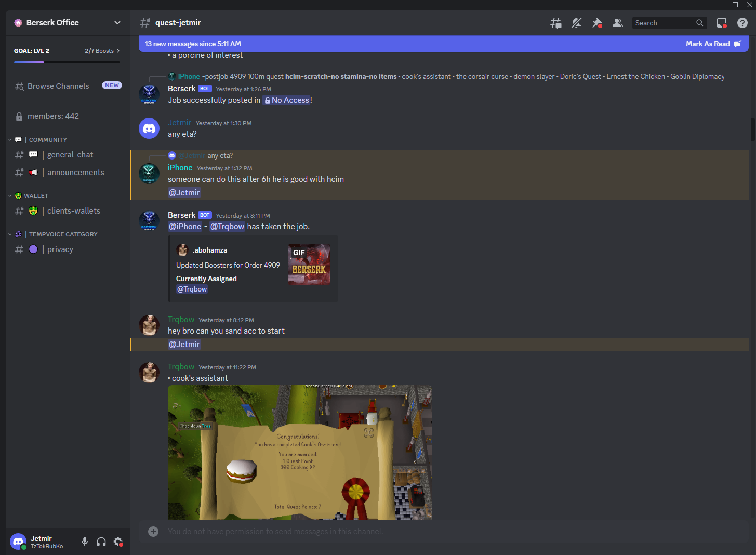The height and width of the screenshot is (555, 756).
Task: Click Mark As Read
Action: 713,44
